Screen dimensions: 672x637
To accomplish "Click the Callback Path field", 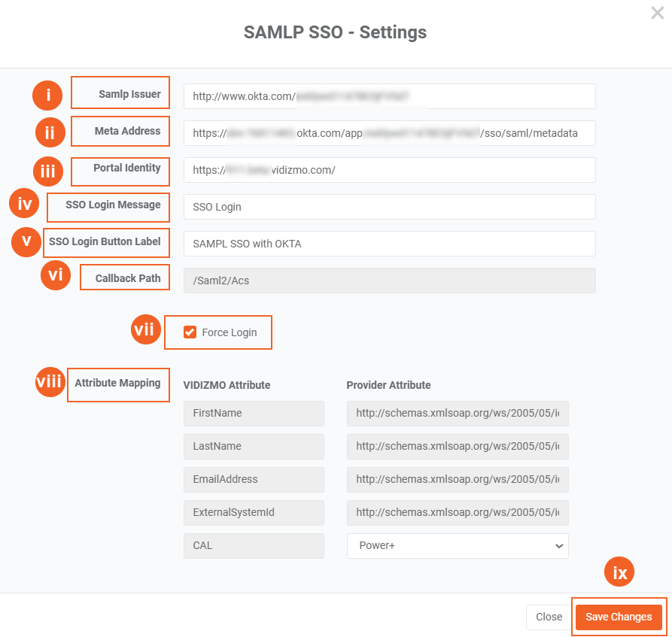I will coord(389,281).
